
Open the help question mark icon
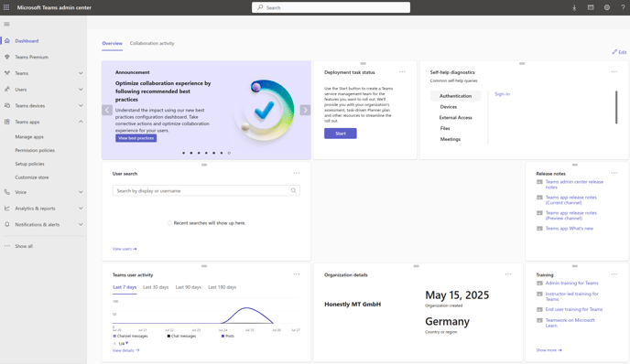point(623,7)
